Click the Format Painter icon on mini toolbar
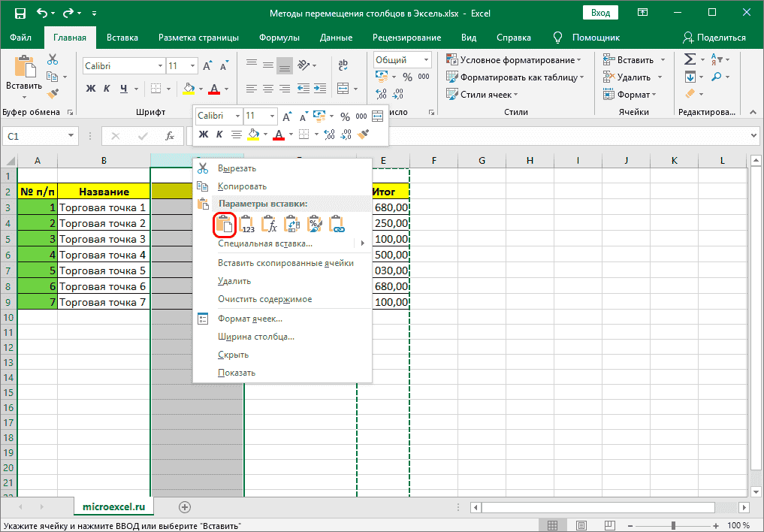 [x=362, y=134]
